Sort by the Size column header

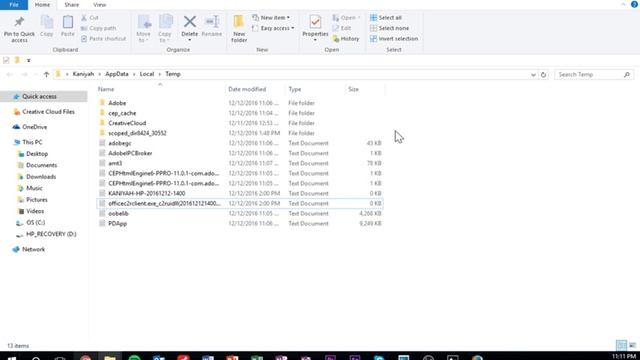pyautogui.click(x=353, y=89)
